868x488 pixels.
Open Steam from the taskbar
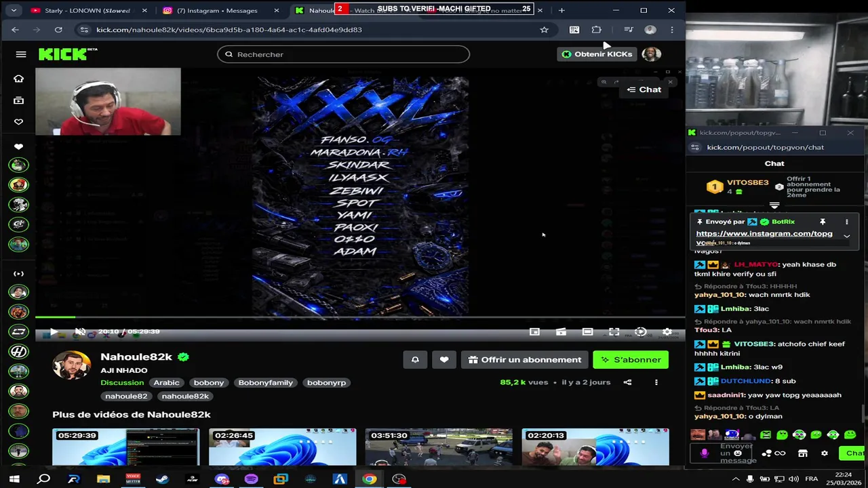click(x=162, y=479)
